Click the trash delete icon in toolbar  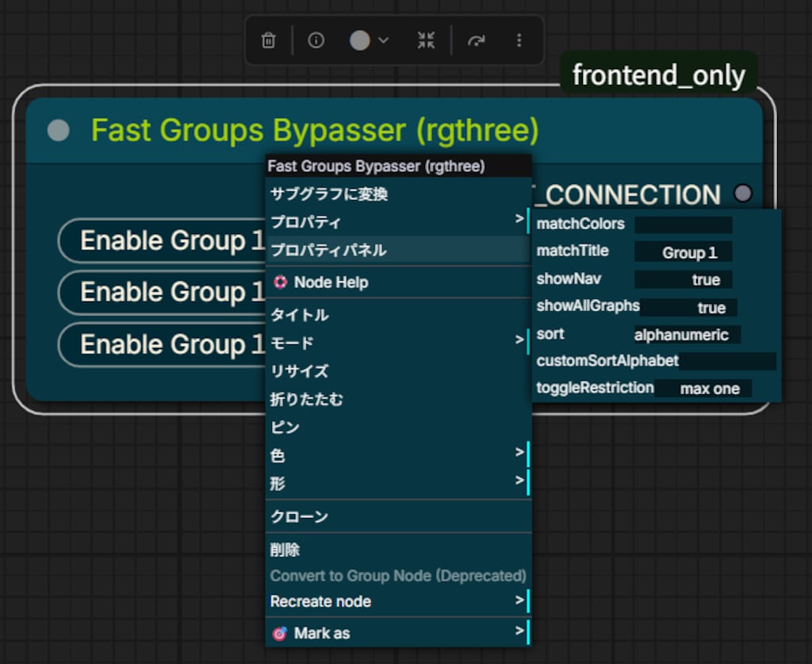pyautogui.click(x=268, y=40)
